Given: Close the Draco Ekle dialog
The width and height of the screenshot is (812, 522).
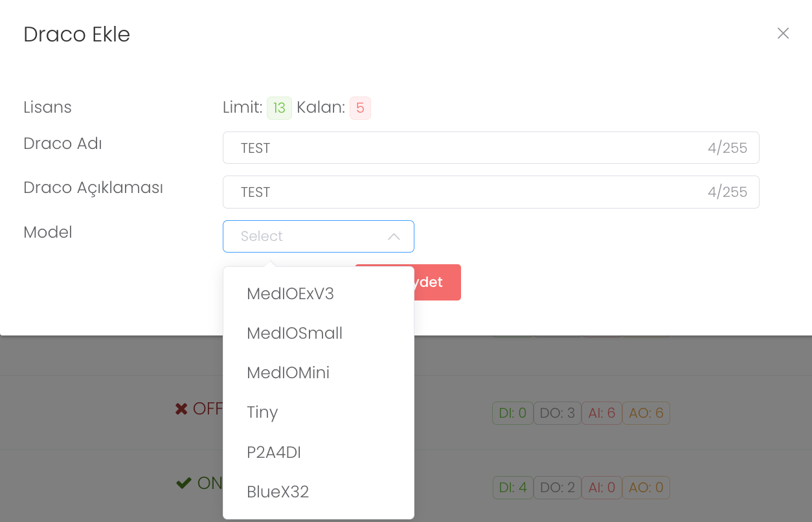Looking at the screenshot, I should (x=783, y=33).
